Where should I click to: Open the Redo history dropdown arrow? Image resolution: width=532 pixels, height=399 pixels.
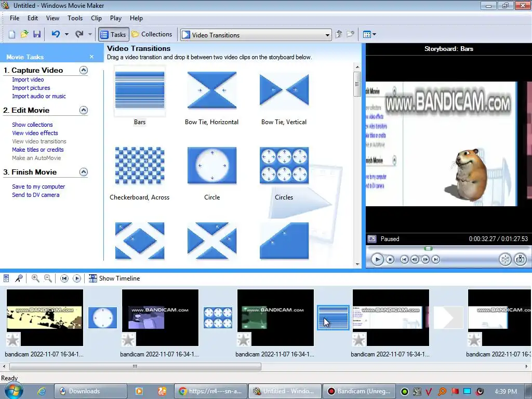point(90,34)
